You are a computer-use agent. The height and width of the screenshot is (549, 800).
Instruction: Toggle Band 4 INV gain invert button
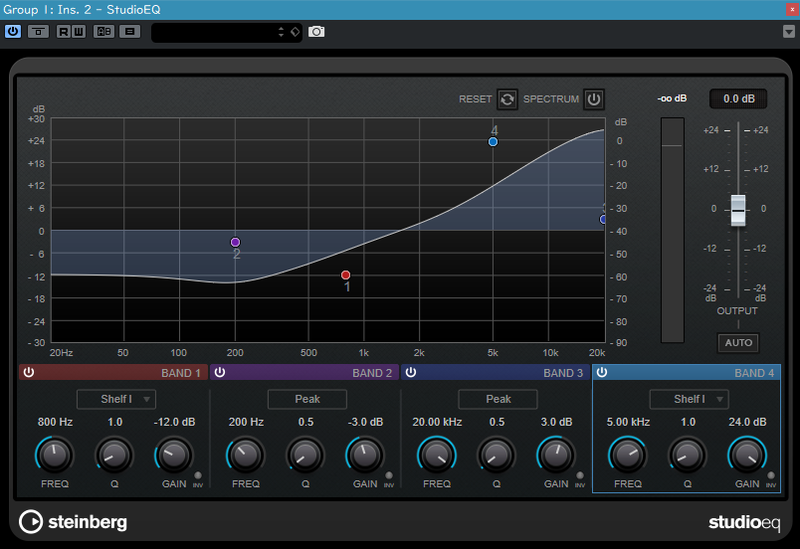click(x=771, y=476)
